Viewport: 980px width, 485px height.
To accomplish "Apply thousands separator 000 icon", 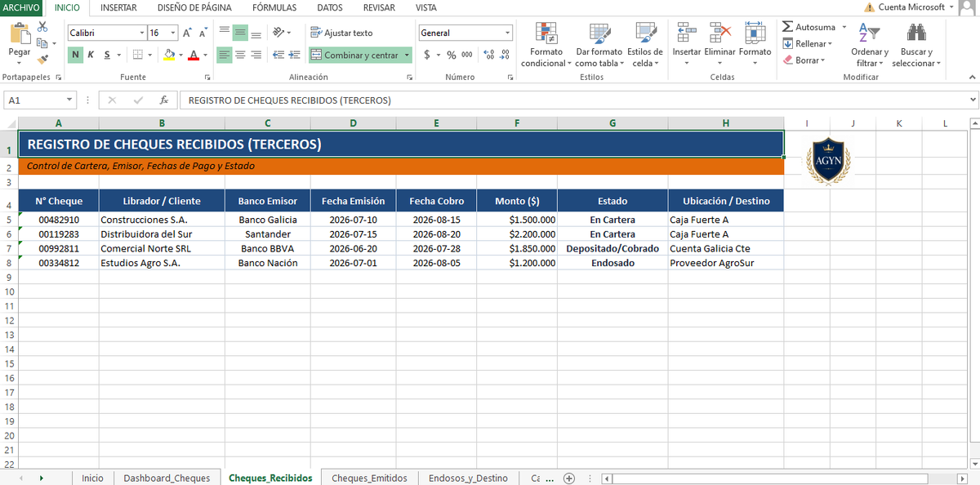I will (466, 55).
